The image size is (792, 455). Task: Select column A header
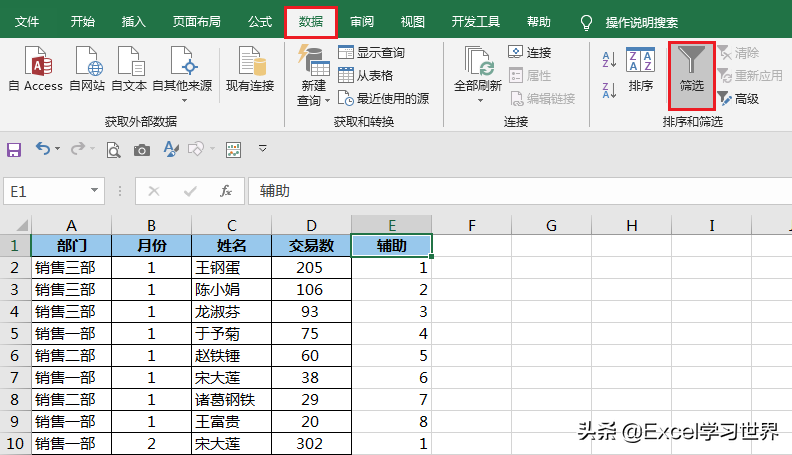(71, 225)
